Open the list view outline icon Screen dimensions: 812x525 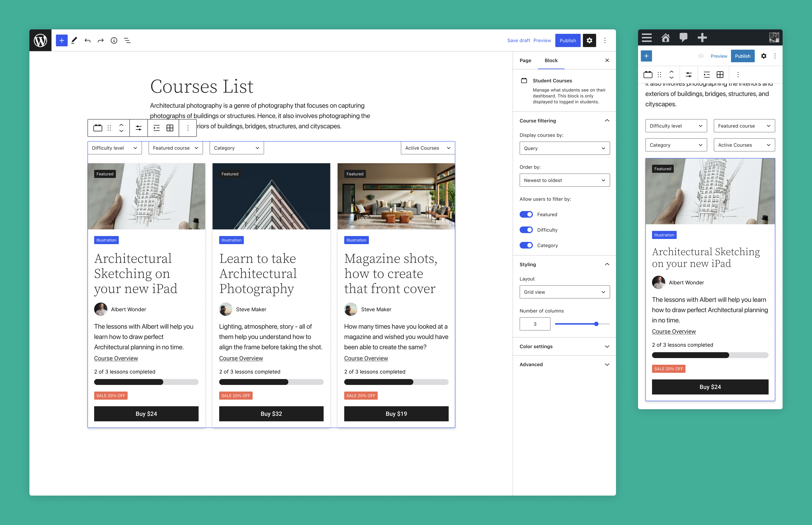pyautogui.click(x=127, y=41)
